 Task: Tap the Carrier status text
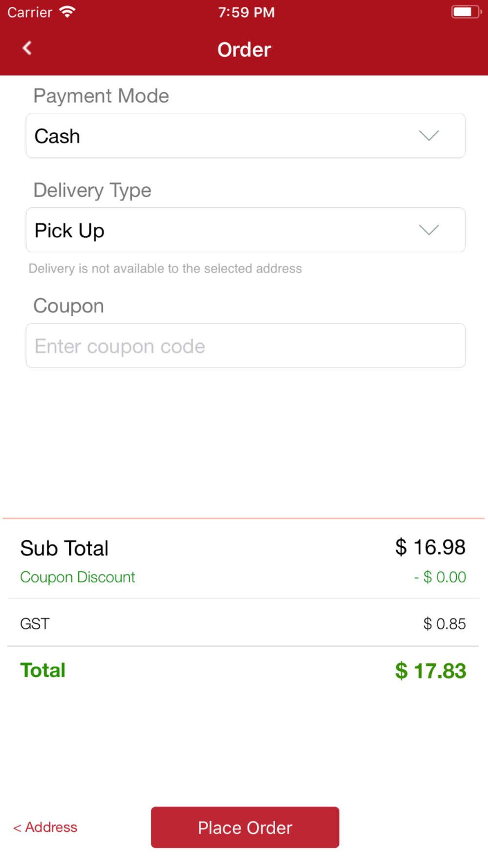pyautogui.click(x=30, y=12)
